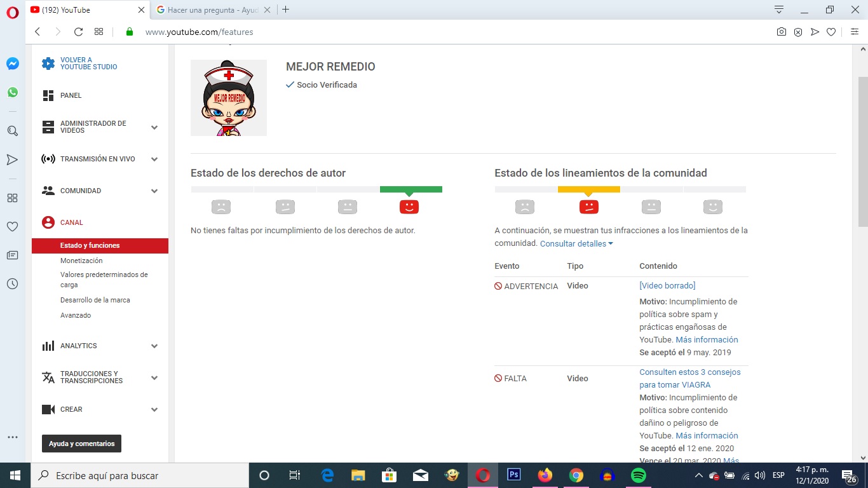The height and width of the screenshot is (488, 868).
Task: Open personal news icon in the sidebar
Action: (x=12, y=255)
